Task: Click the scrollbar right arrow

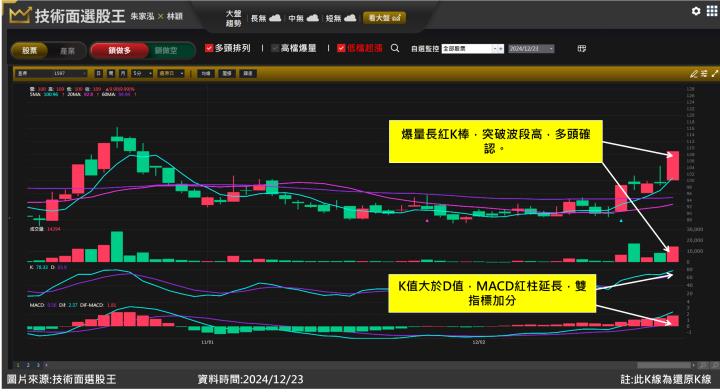Action: click(x=693, y=365)
